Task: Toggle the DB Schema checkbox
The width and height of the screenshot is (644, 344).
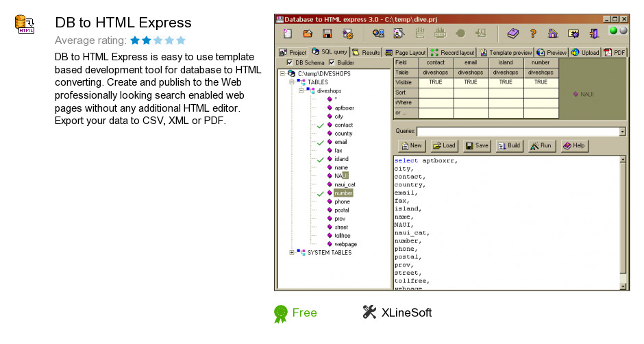Action: pyautogui.click(x=290, y=62)
